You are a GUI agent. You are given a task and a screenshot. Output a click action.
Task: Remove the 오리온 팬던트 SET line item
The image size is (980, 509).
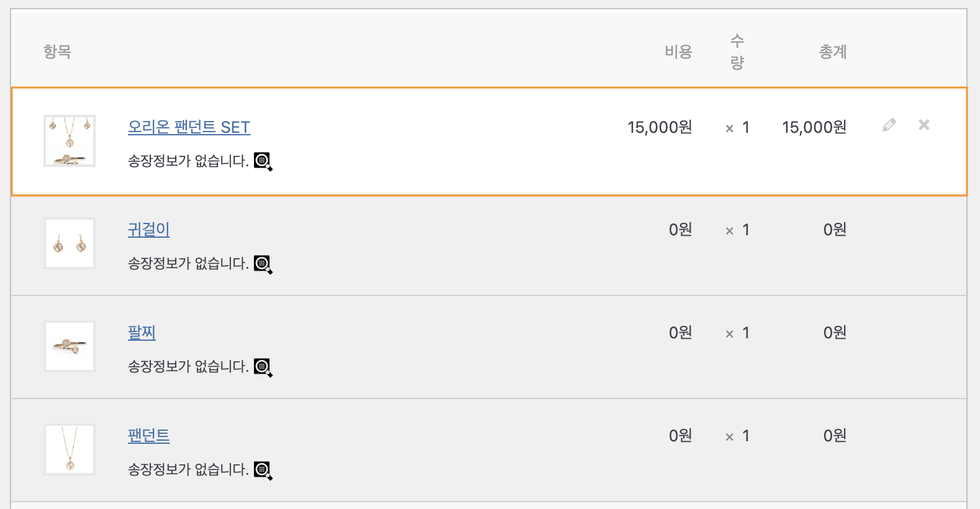[924, 125]
